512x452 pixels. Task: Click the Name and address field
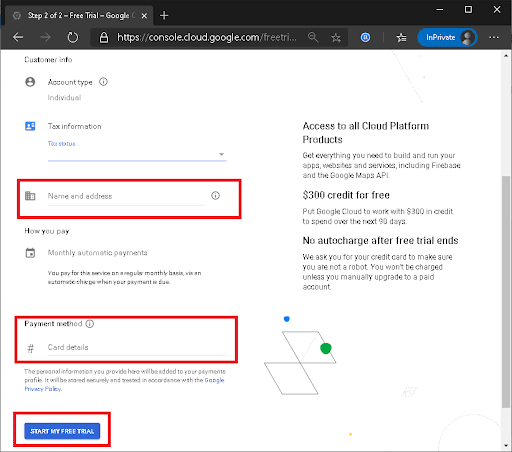pos(126,196)
